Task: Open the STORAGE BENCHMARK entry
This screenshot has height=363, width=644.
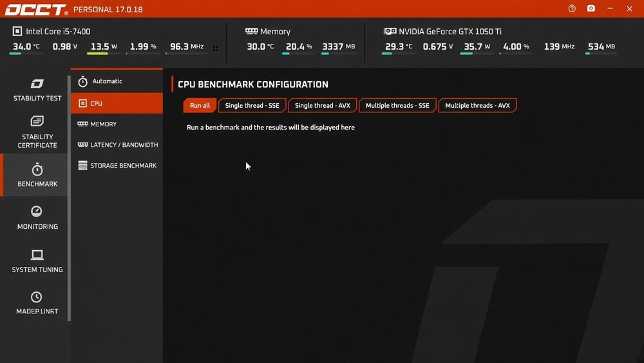Action: click(x=117, y=165)
